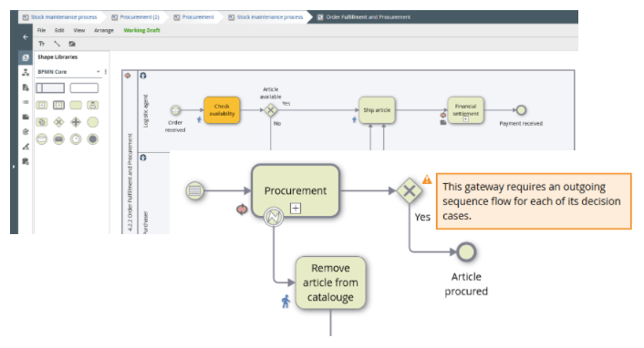Open the hierarchy panel icon in the sidebar
The width and height of the screenshot is (644, 348).
click(x=26, y=72)
